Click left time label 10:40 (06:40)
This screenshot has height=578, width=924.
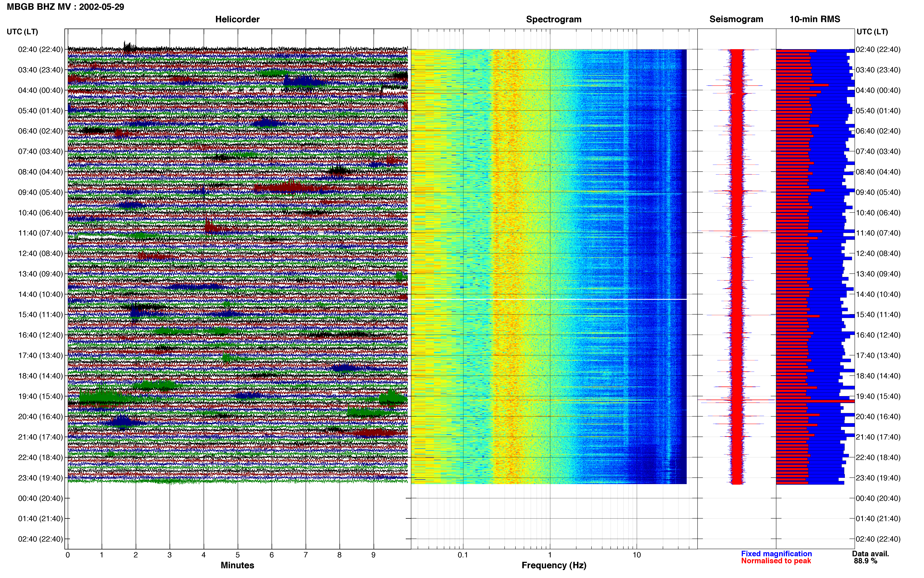(x=41, y=212)
